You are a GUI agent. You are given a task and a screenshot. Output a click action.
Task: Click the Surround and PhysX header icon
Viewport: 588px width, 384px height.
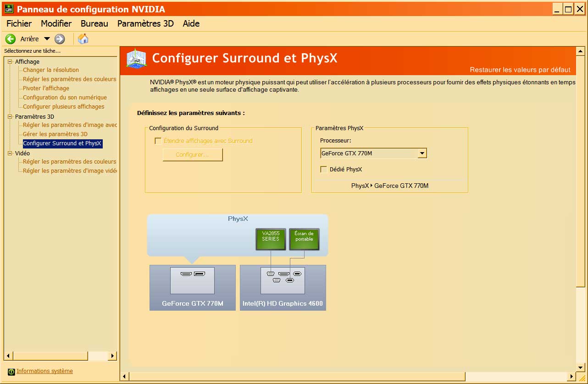136,59
